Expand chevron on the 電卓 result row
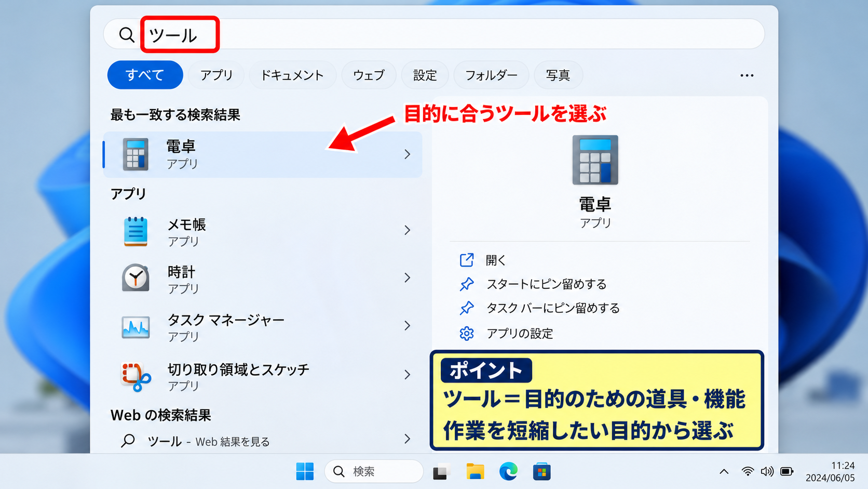Screen dimensions: 868x489 point(408,154)
